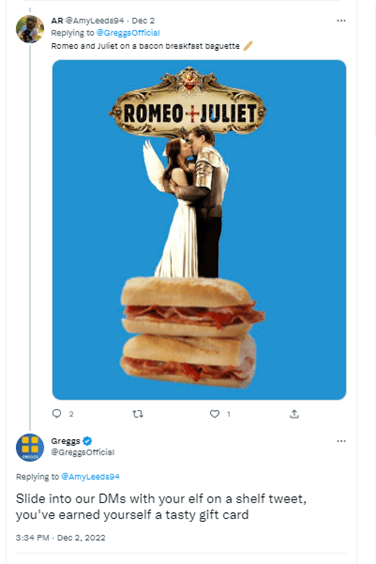Like the tweet with the heart icon
The width and height of the screenshot is (376, 564).
tap(214, 414)
